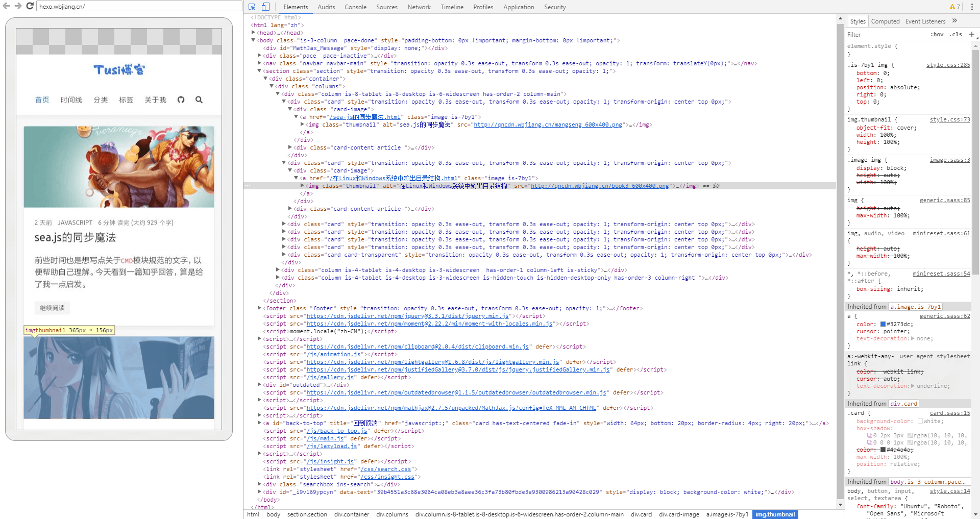Click the browser back arrow
This screenshot has height=519, width=980.
point(7,6)
